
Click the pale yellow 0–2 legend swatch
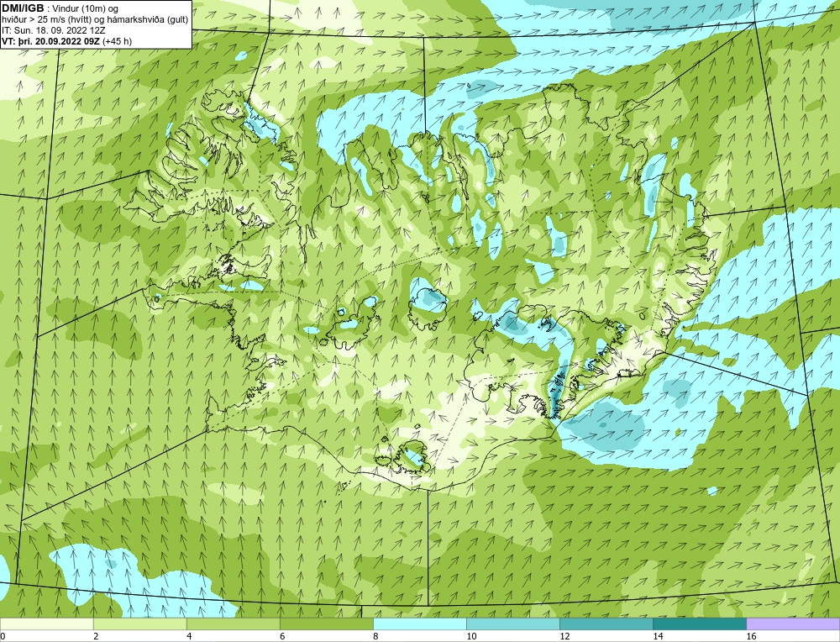click(x=46, y=624)
